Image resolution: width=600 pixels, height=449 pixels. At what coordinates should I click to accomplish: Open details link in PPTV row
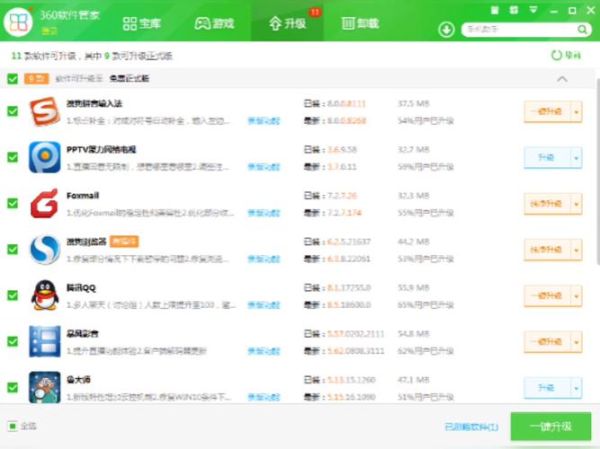(264, 167)
